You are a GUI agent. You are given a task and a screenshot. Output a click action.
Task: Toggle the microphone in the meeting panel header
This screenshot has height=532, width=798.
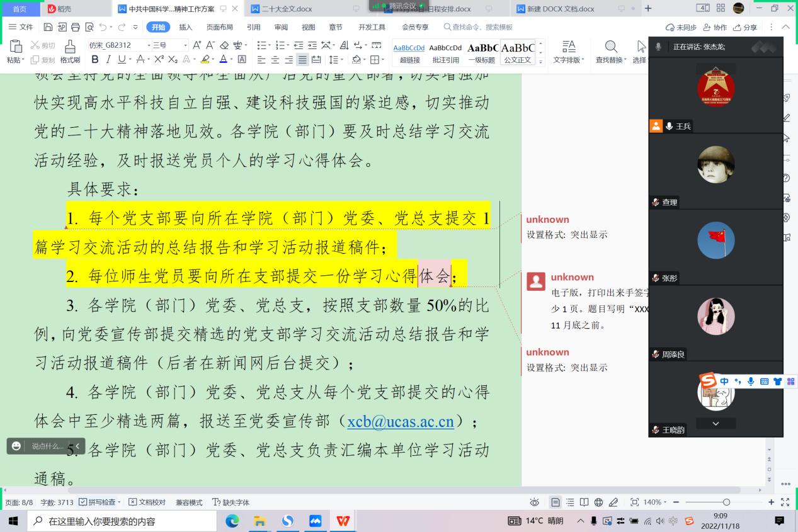pos(659,47)
